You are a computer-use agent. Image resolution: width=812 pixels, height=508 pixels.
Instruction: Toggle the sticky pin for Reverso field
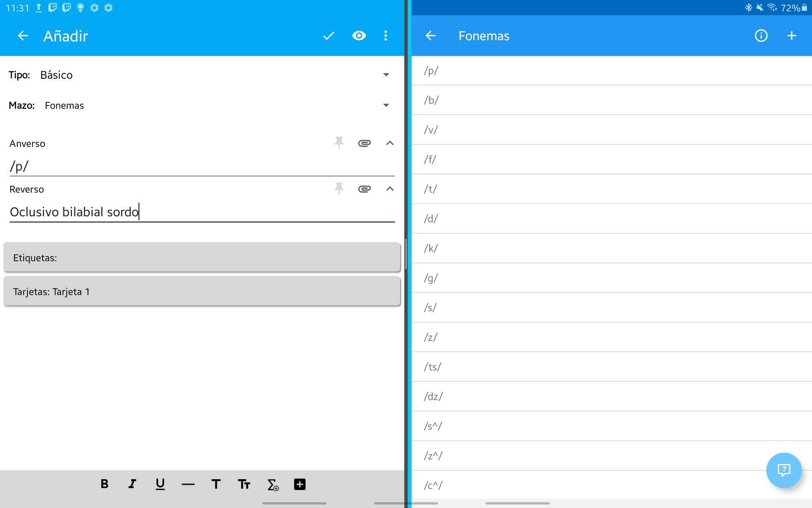(339, 189)
